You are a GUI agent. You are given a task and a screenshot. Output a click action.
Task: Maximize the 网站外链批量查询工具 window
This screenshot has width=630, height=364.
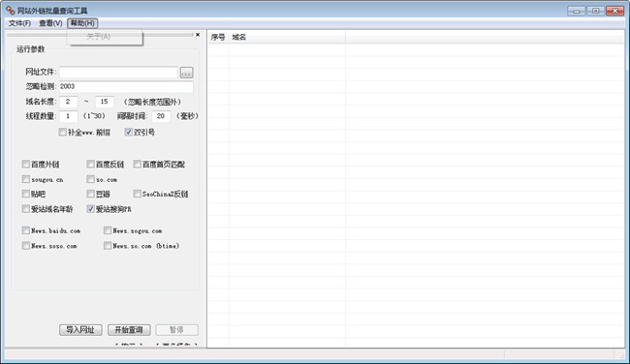tap(596, 11)
